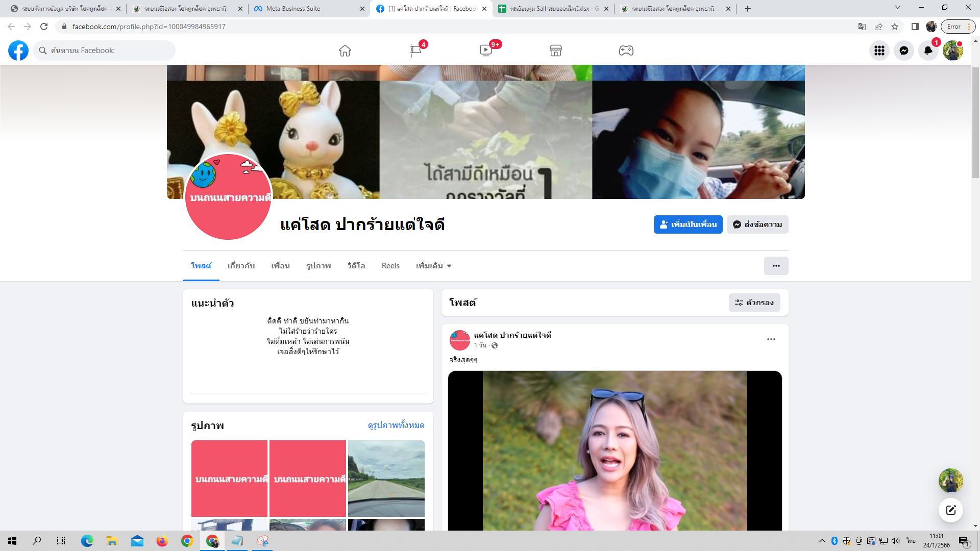Open Messenger chats icon

[x=903, y=51]
